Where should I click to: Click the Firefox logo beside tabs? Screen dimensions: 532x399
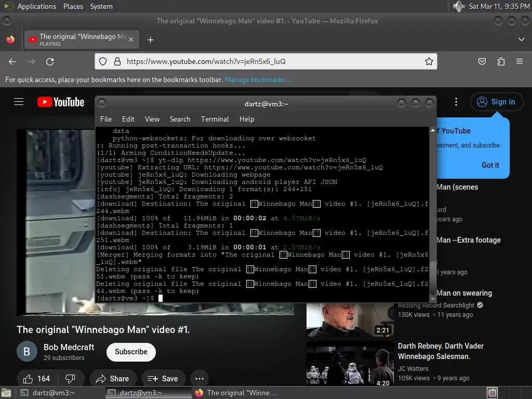click(x=10, y=39)
